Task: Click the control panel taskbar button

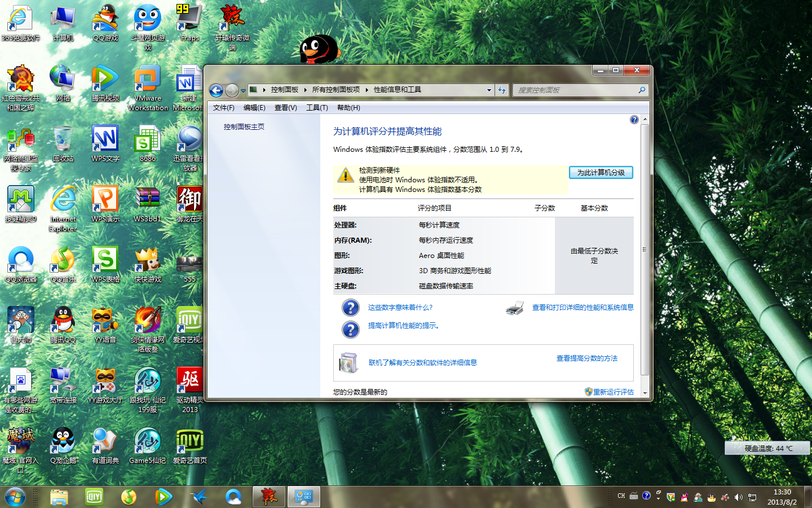Action: click(303, 497)
